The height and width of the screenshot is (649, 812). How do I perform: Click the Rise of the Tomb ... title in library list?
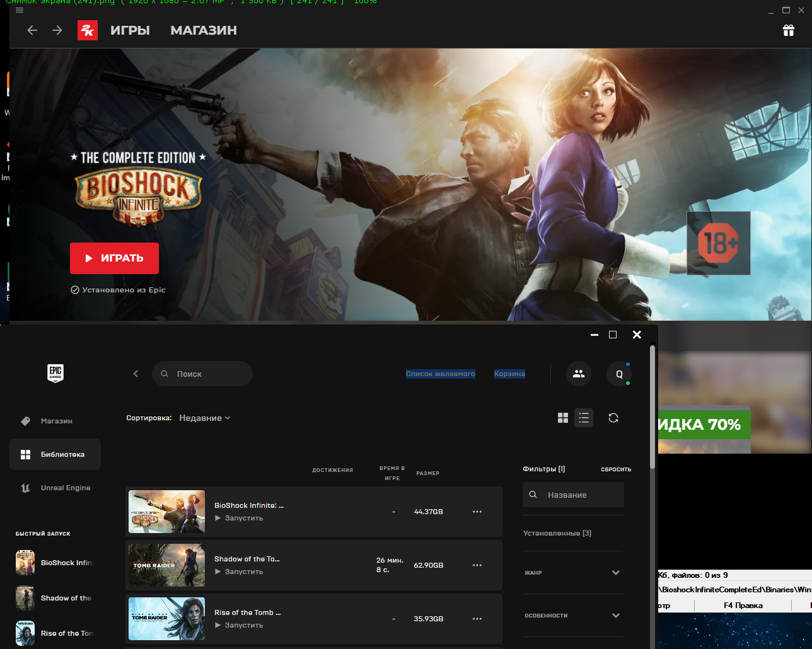coord(248,612)
